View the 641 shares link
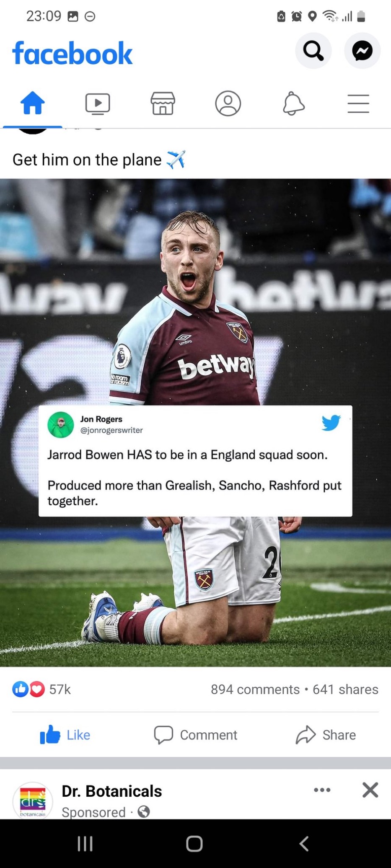The image size is (391, 868). (x=345, y=689)
